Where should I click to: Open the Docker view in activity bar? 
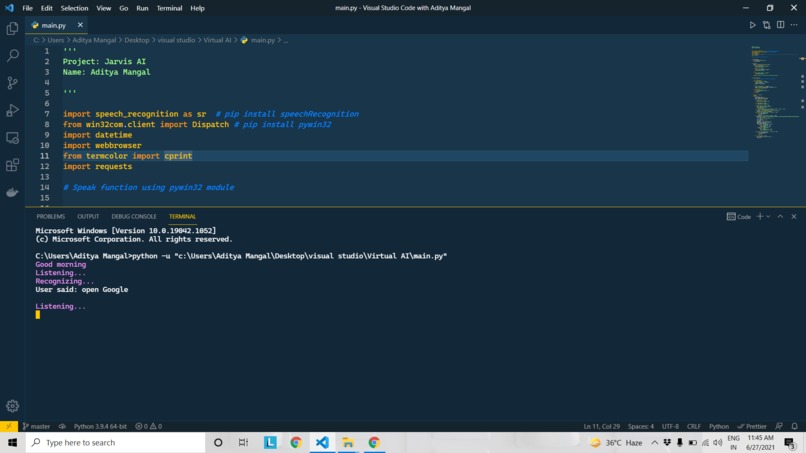[12, 192]
